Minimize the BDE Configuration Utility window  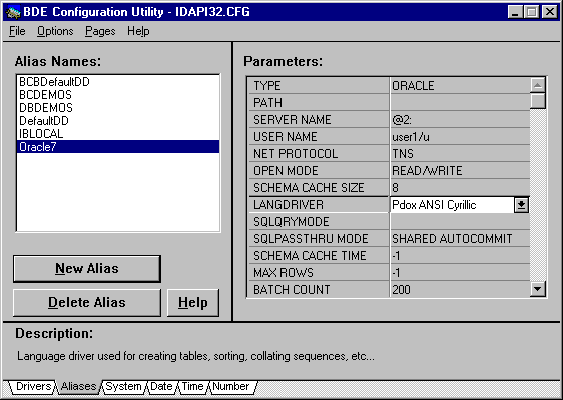point(515,12)
